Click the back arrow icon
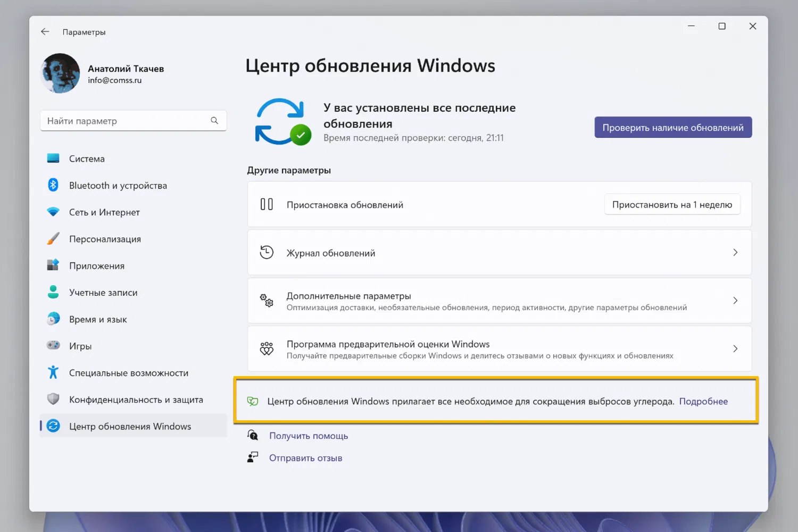This screenshot has height=532, width=798. coord(45,32)
